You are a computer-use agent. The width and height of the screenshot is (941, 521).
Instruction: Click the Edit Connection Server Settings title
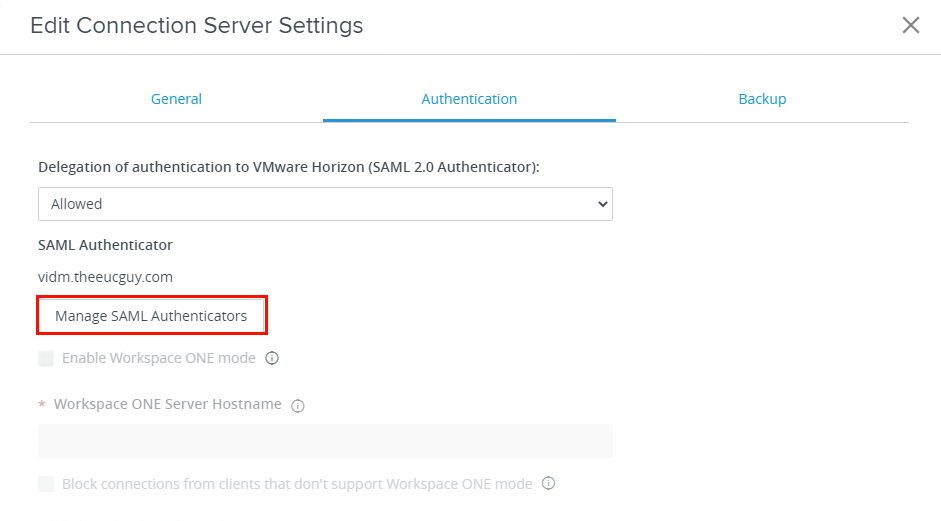tap(196, 26)
